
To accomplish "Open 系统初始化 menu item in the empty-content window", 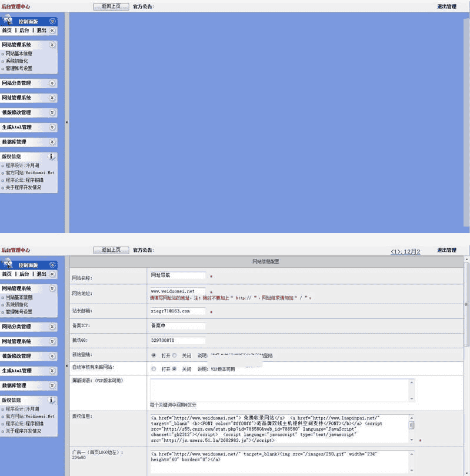I will pyautogui.click(x=16, y=61).
